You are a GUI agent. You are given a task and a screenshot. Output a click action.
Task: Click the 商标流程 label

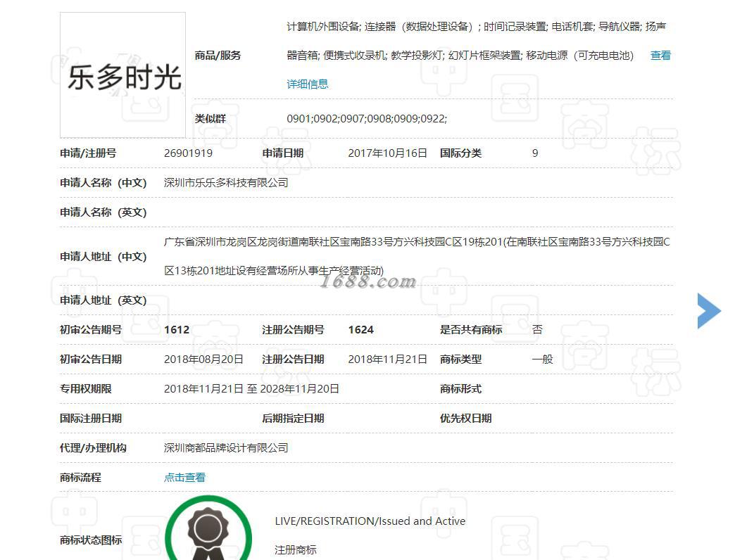pyautogui.click(x=81, y=477)
